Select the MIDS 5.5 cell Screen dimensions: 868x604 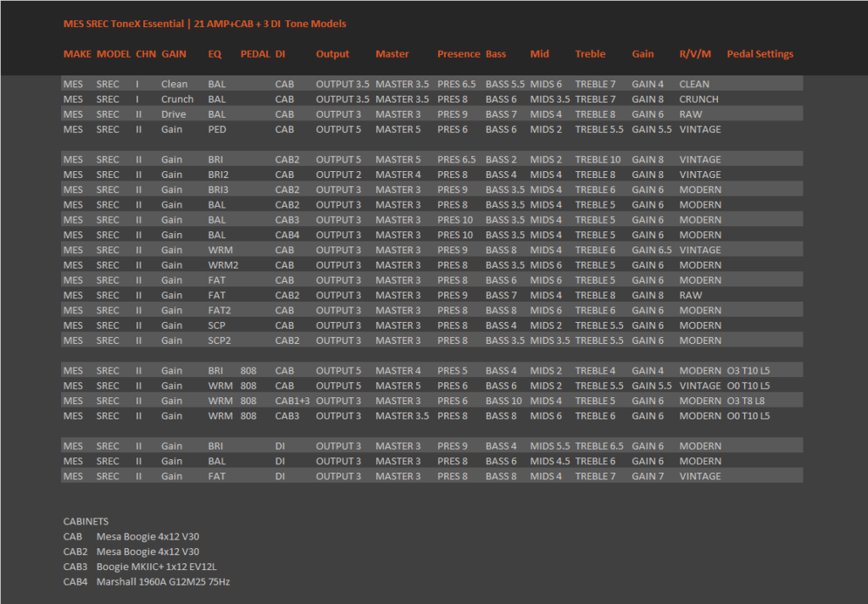point(549,446)
